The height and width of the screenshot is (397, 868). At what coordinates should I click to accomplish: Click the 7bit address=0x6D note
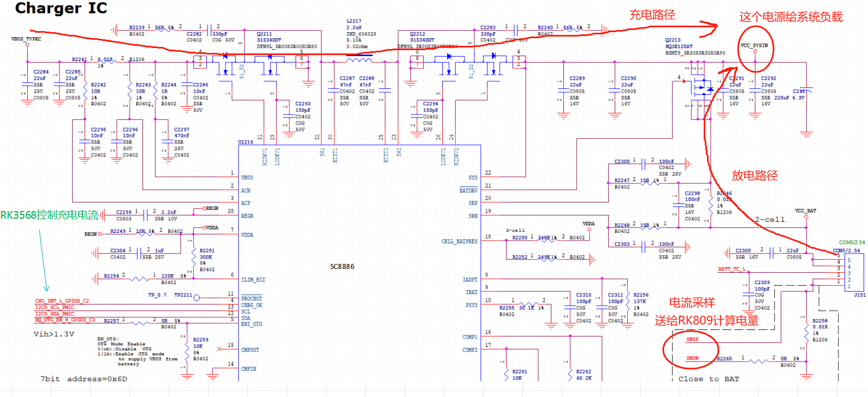pos(84,379)
